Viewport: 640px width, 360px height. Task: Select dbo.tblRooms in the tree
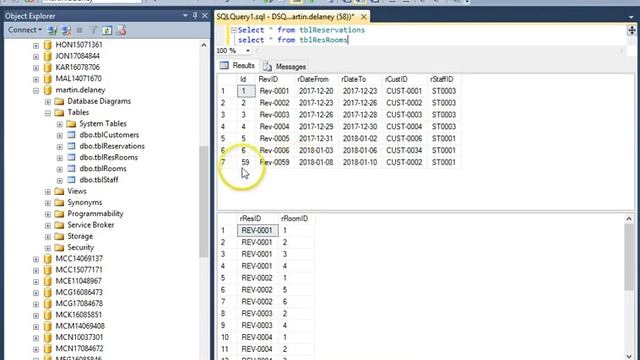point(103,169)
